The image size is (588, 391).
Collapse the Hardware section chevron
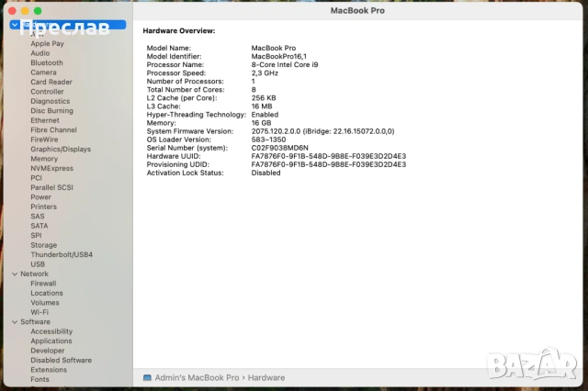15,25
